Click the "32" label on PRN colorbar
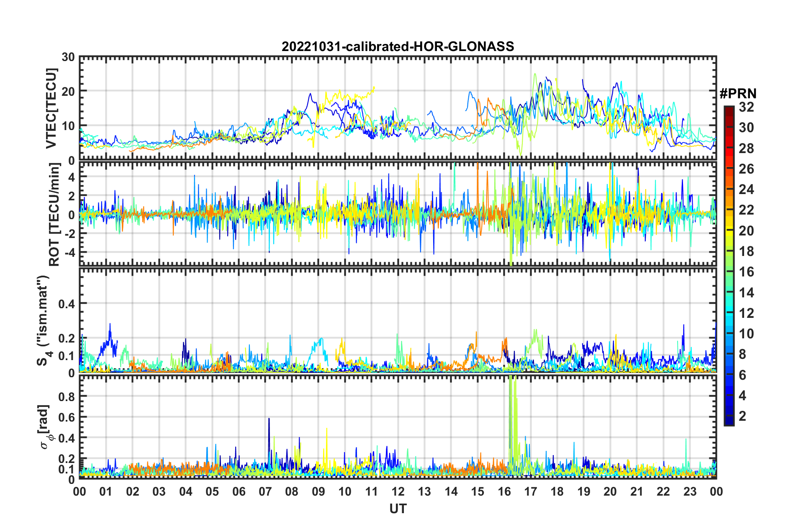This screenshot has width=796, height=532. (x=746, y=107)
